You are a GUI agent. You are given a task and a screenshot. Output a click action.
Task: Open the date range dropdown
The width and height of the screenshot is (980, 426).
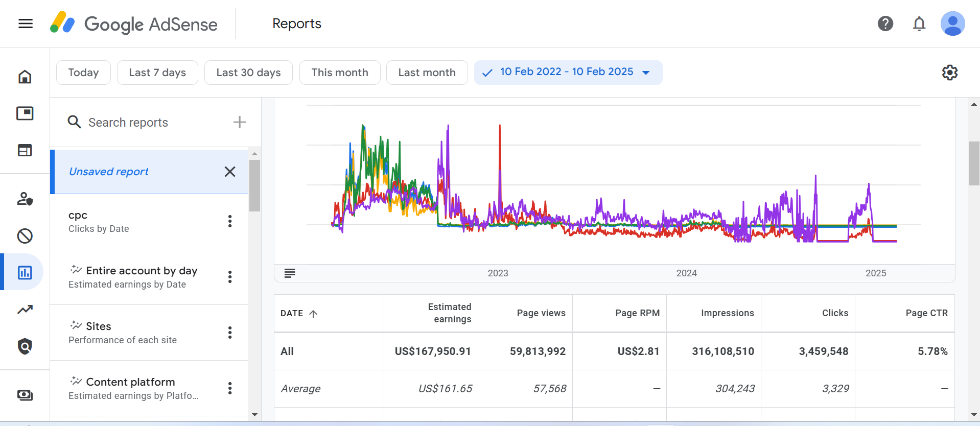tap(568, 73)
